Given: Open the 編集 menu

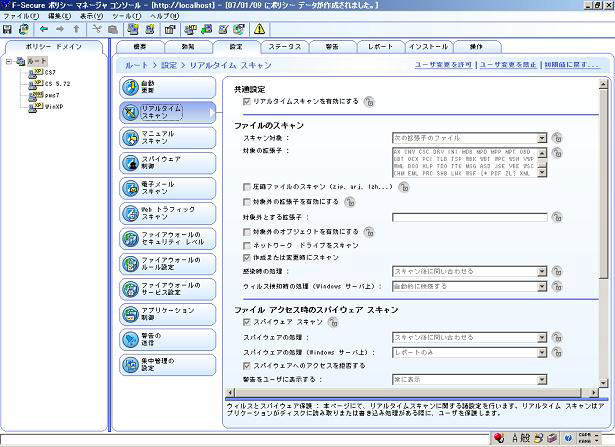Looking at the screenshot, I should tap(59, 16).
